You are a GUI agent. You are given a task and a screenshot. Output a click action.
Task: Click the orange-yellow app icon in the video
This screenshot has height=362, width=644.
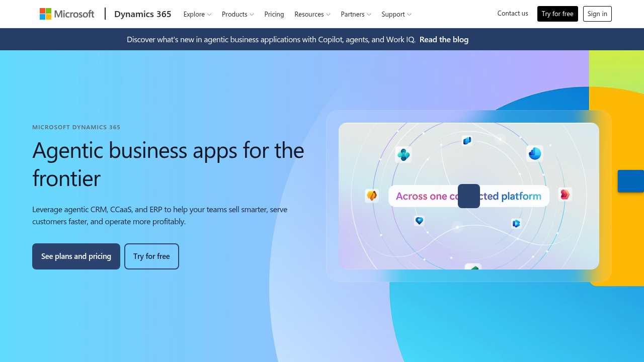click(372, 196)
